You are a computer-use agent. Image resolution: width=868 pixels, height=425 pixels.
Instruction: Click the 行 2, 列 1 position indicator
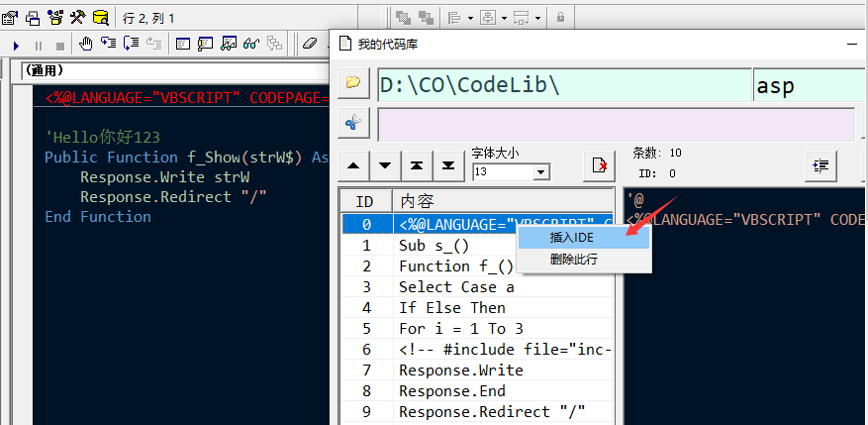click(148, 18)
